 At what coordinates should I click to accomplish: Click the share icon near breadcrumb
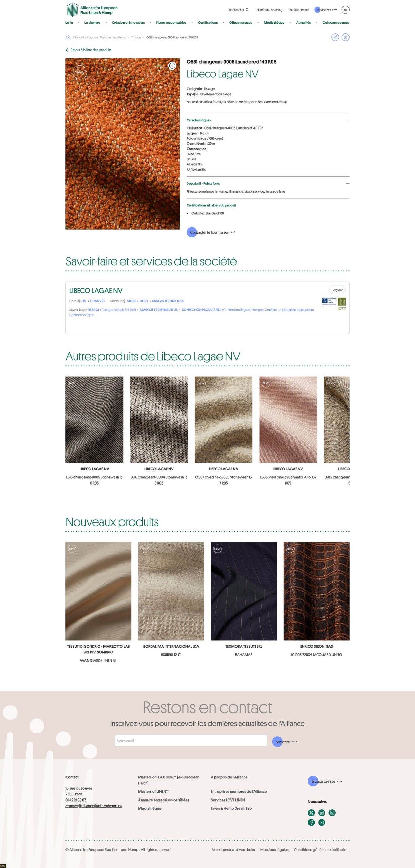(x=335, y=37)
